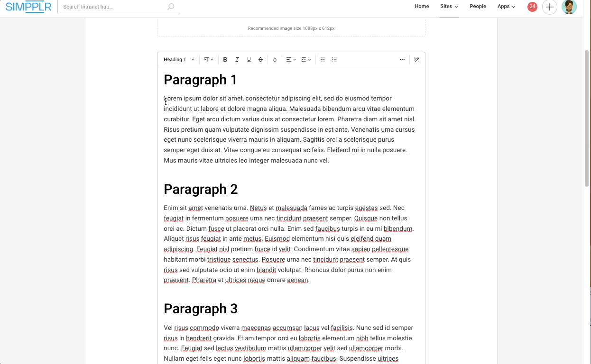Open the People page
This screenshot has width=591, height=364.
pyautogui.click(x=478, y=7)
